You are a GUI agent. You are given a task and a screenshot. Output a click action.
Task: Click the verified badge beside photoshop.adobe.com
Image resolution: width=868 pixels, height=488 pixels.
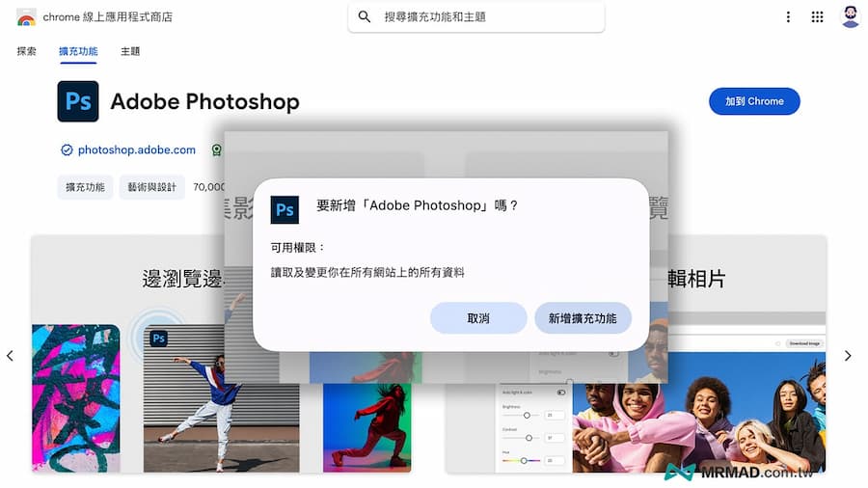click(x=67, y=149)
